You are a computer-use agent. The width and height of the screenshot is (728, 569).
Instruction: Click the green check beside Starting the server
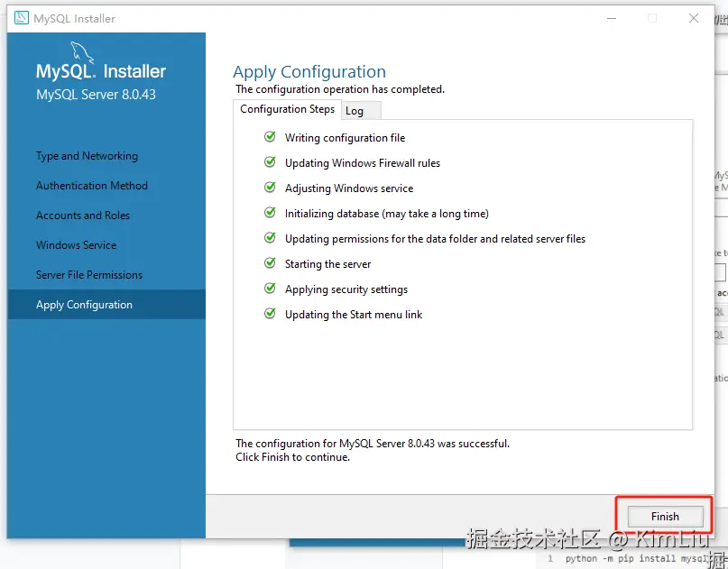pyautogui.click(x=270, y=263)
